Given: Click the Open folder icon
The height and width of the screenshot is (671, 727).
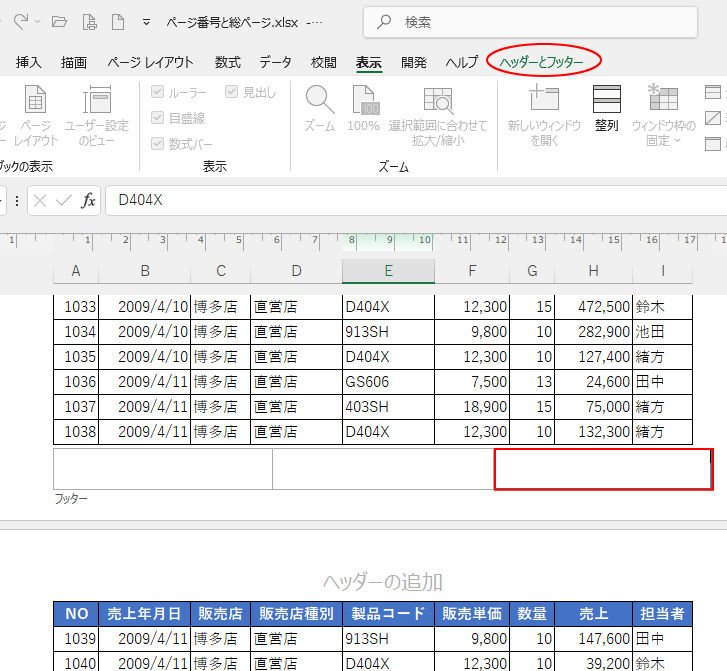Looking at the screenshot, I should (59, 22).
